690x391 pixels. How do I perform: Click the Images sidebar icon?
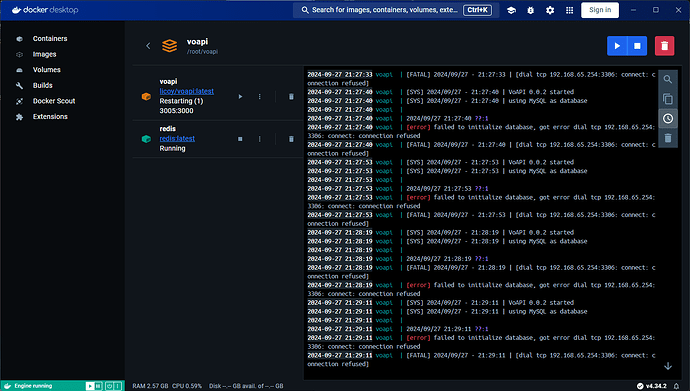point(19,55)
